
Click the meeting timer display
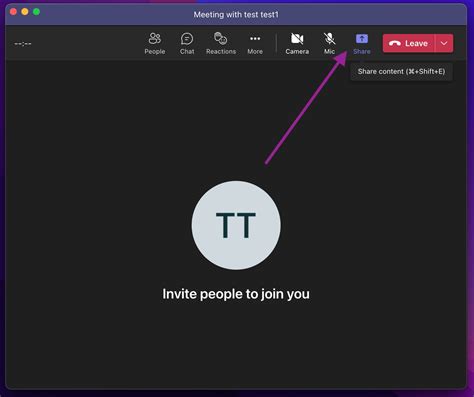23,44
